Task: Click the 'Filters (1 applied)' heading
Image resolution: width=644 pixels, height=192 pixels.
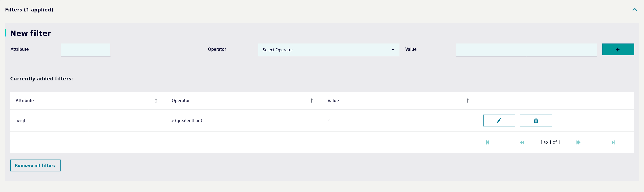Action: [x=29, y=10]
